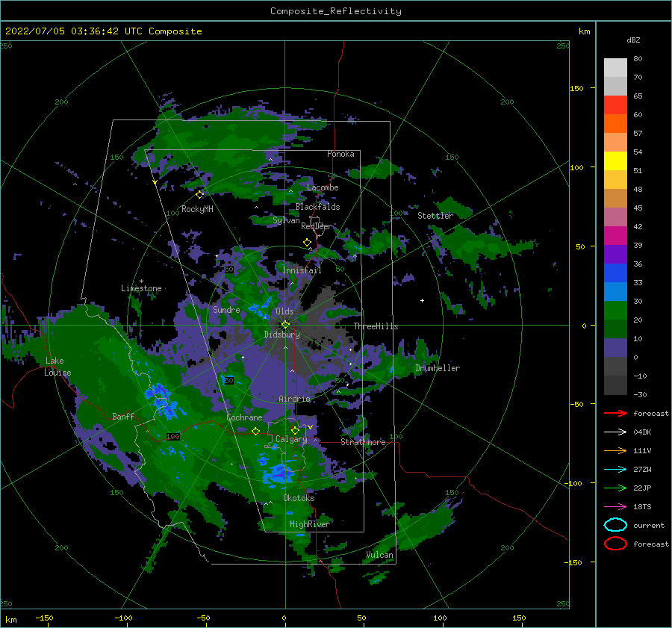Viewport: 672px width, 628px height.
Task: Click the blue echo cluster near Sundre
Action: tap(259, 309)
